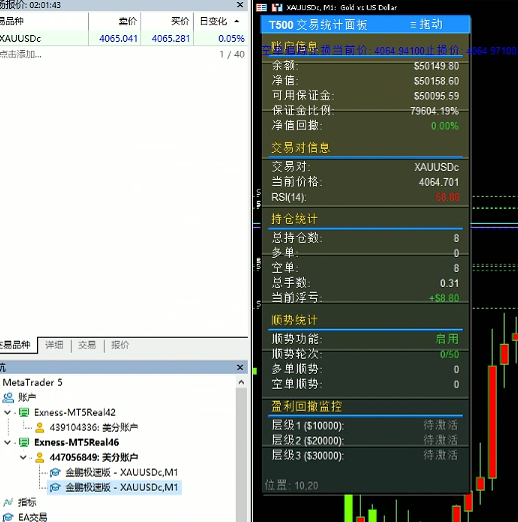Click the Navigator scrollbar up arrow
This screenshot has height=522, width=518.
[241, 382]
